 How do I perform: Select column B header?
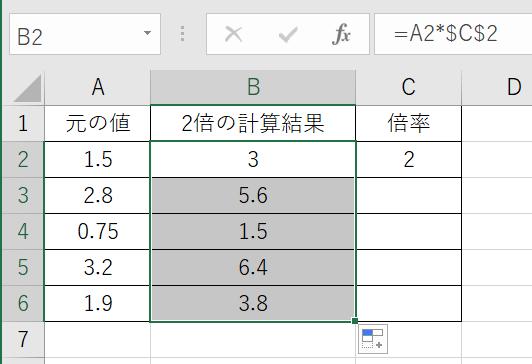point(253,88)
